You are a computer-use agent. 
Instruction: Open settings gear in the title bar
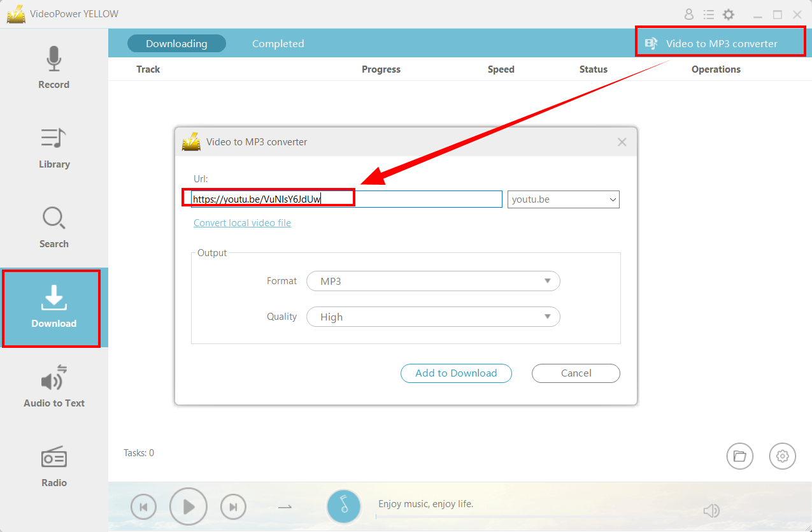[x=729, y=14]
